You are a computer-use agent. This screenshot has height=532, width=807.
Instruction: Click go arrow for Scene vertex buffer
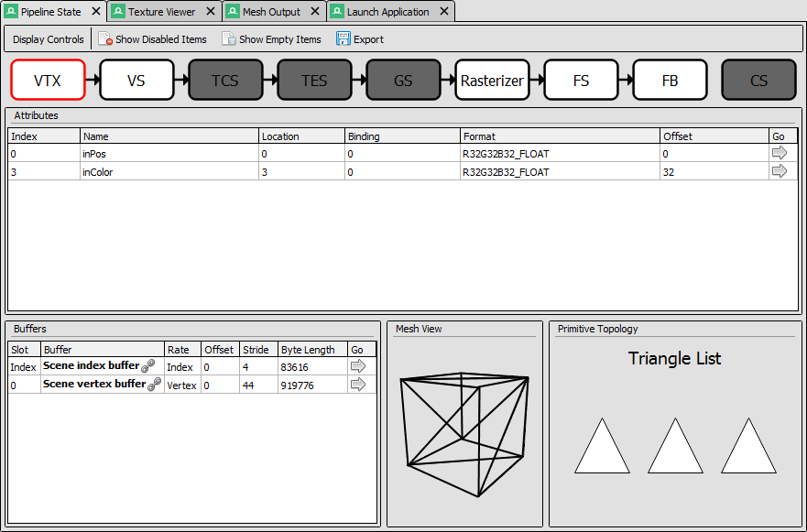tap(357, 385)
